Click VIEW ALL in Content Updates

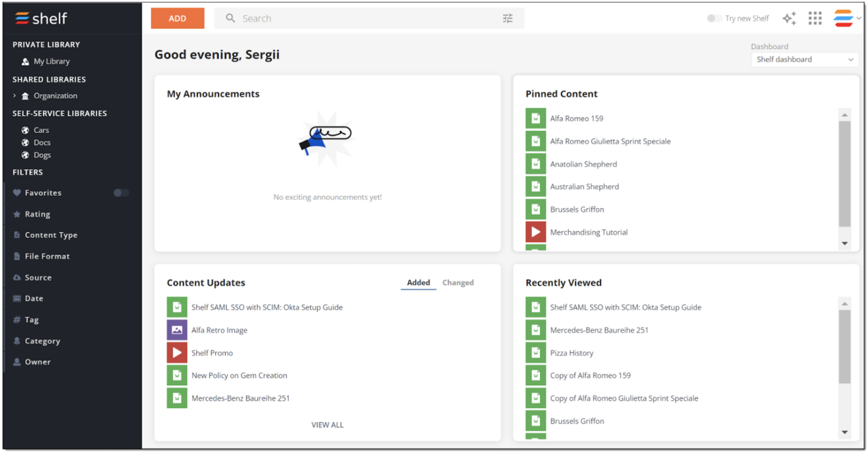[327, 425]
